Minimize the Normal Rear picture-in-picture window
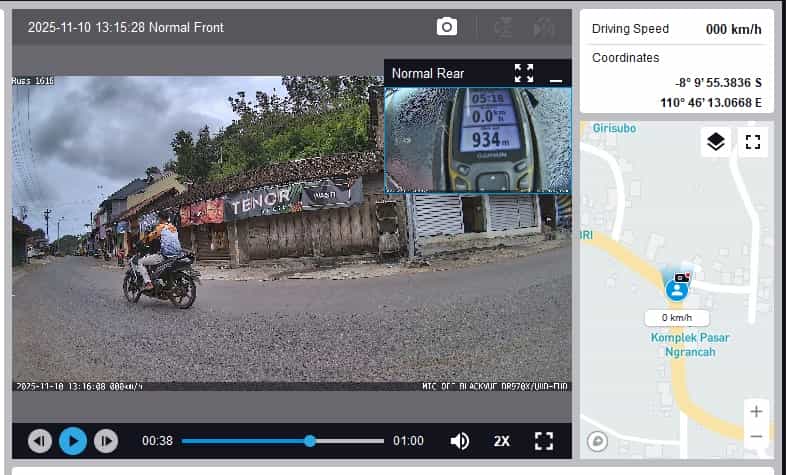The height and width of the screenshot is (475, 788). (x=556, y=73)
